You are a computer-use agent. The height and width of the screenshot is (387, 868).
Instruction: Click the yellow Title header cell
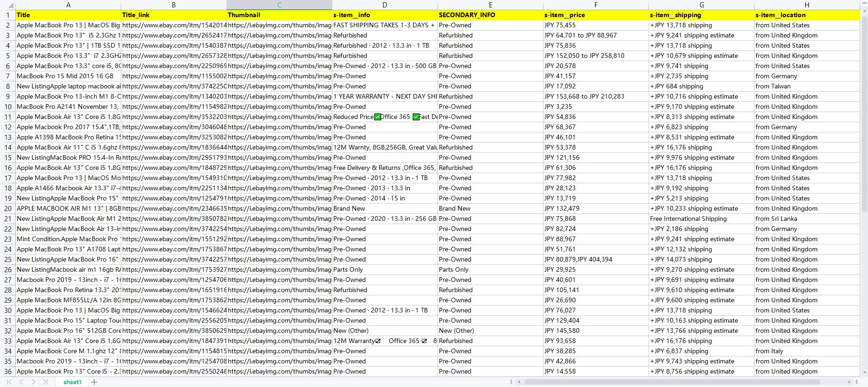point(68,15)
